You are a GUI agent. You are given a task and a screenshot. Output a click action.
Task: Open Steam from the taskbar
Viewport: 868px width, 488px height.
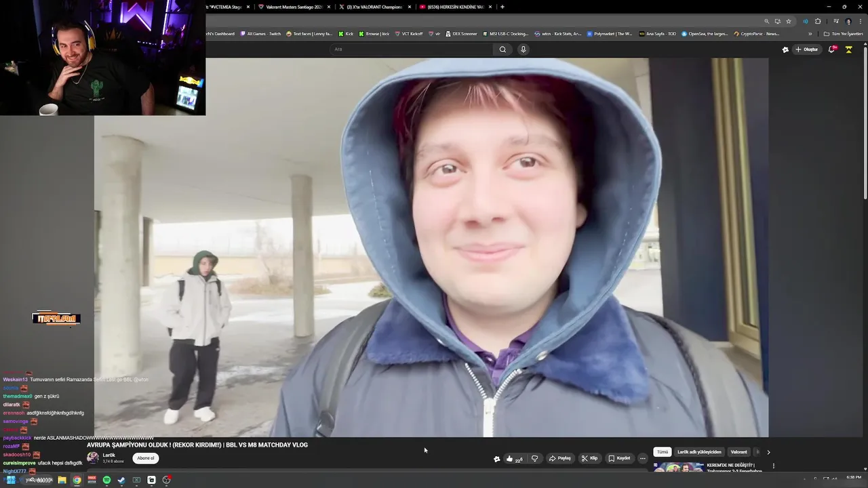point(121,480)
